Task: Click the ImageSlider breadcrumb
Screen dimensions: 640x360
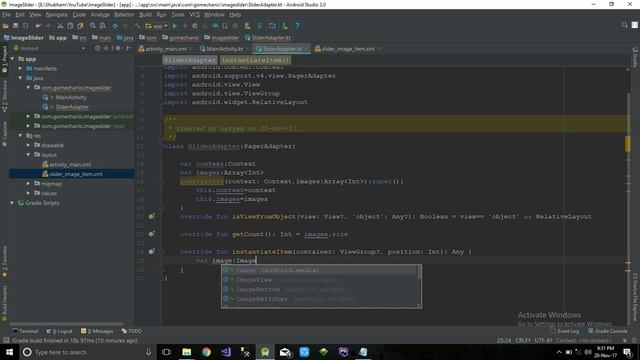Action: [x=24, y=38]
